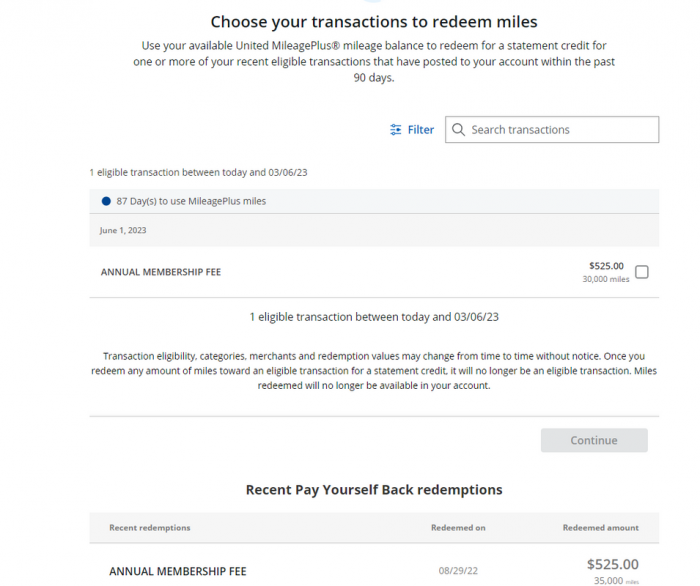Select the Annual Membership Fee checkbox
Viewport: 700px width, 586px height.
tap(642, 272)
